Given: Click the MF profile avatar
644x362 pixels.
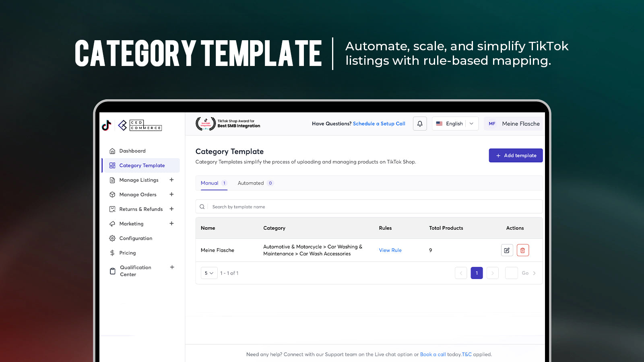Looking at the screenshot, I should [492, 123].
